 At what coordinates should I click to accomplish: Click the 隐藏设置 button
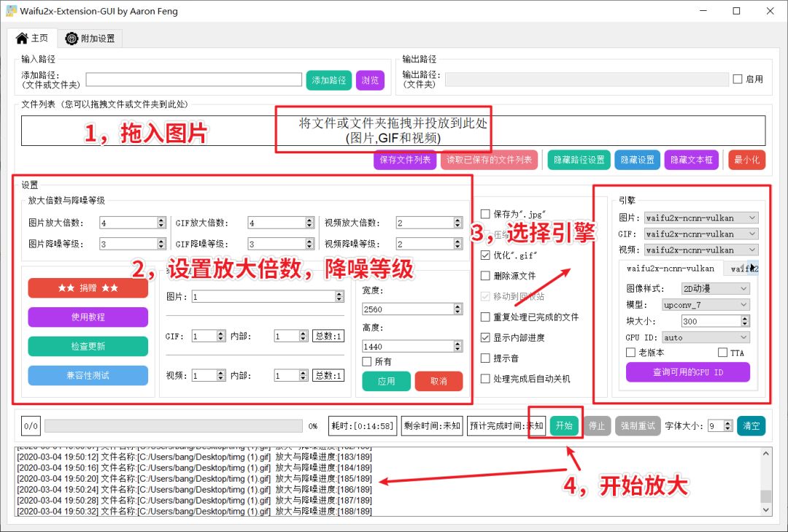pos(637,160)
